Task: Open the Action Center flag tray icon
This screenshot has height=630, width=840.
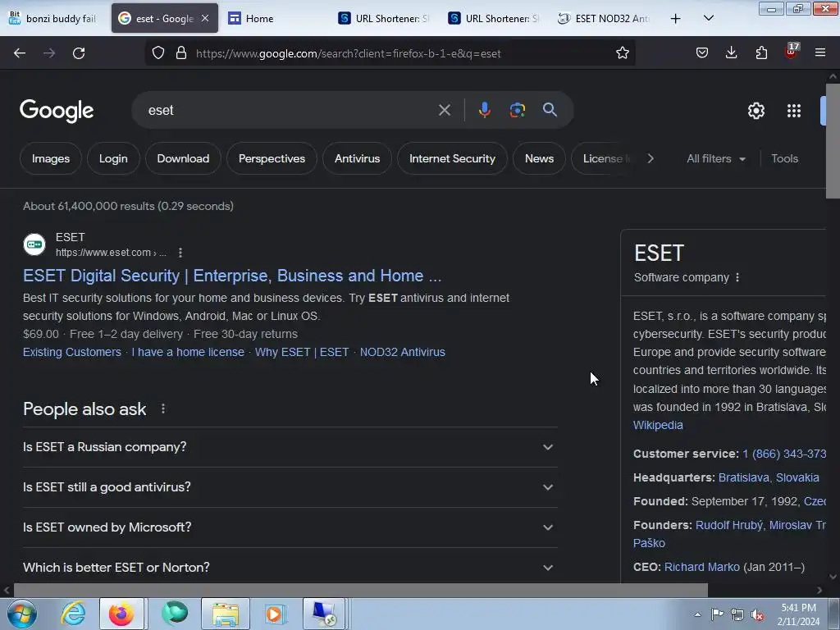Action: pyautogui.click(x=717, y=614)
